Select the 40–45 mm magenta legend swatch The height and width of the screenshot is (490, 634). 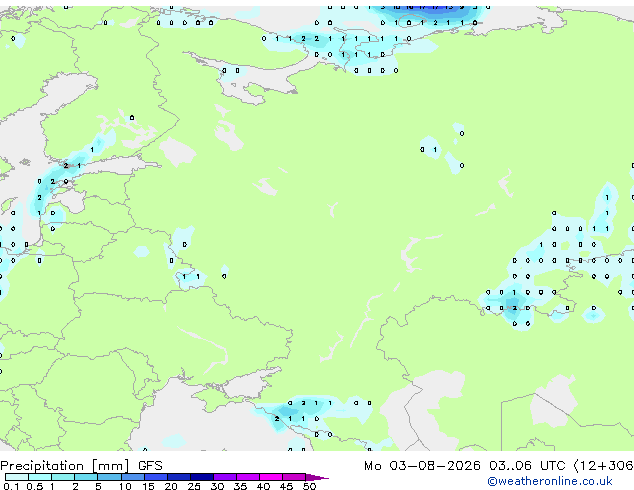271,477
